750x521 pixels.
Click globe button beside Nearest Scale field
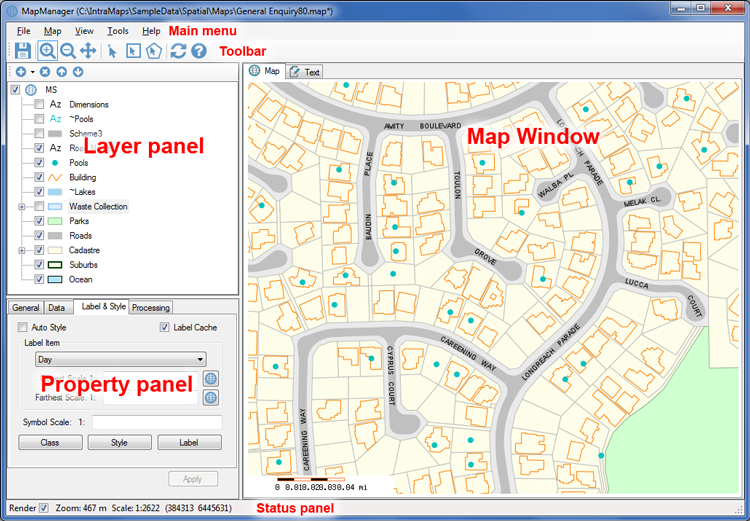click(x=211, y=379)
